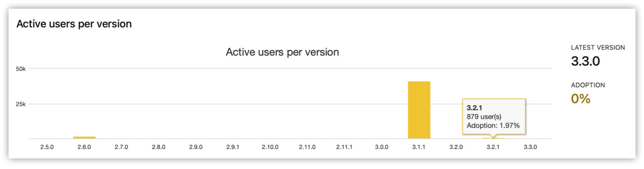The height and width of the screenshot is (169, 644).
Task: Click the tall yellow bar for version 3.1.1
Action: pyautogui.click(x=419, y=110)
